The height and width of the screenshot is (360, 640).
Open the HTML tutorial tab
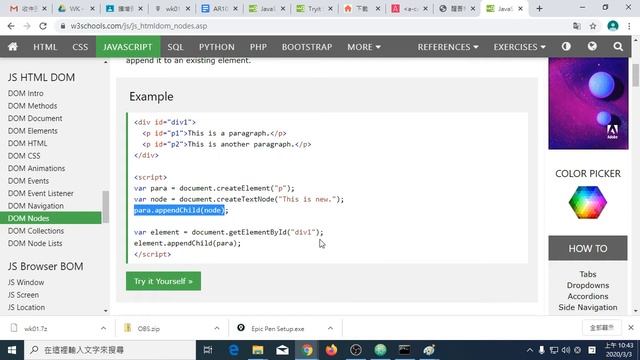coord(45,47)
